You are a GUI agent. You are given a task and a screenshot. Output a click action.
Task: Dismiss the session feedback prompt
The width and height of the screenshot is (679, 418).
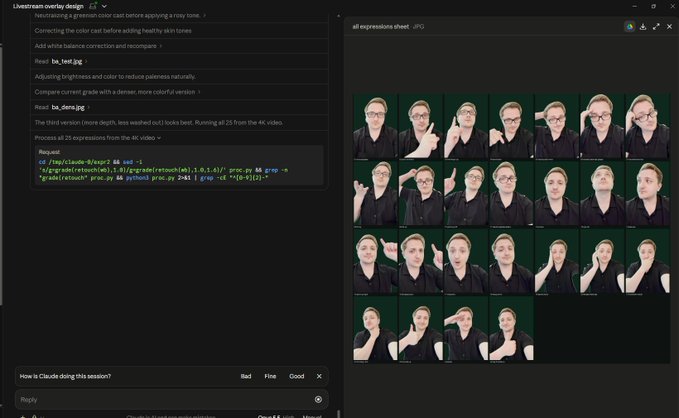click(x=319, y=376)
